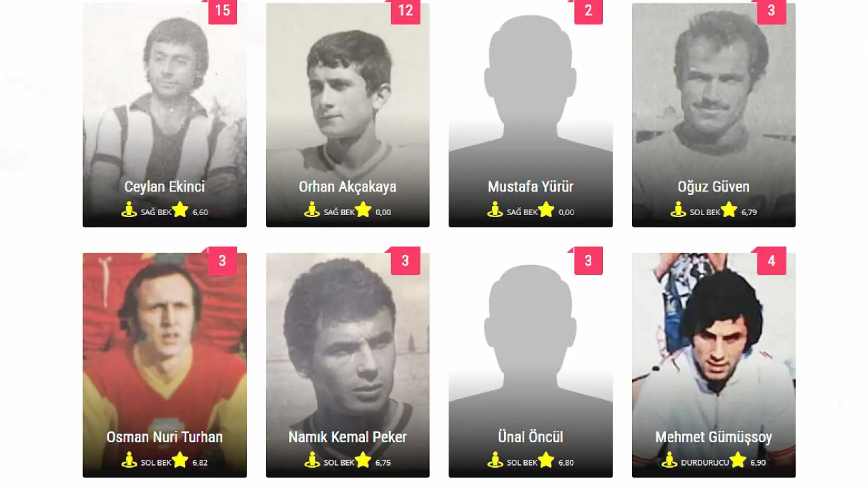Click the Mustafa Yürür placeholder silhouette

pos(531,93)
